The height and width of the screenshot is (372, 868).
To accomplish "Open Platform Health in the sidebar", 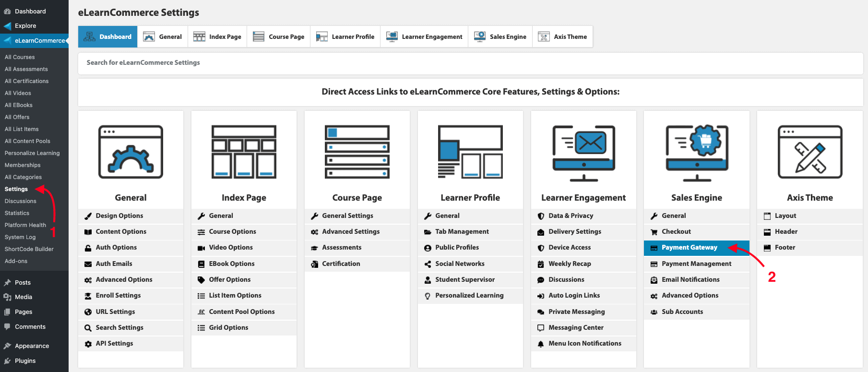I will pos(25,225).
